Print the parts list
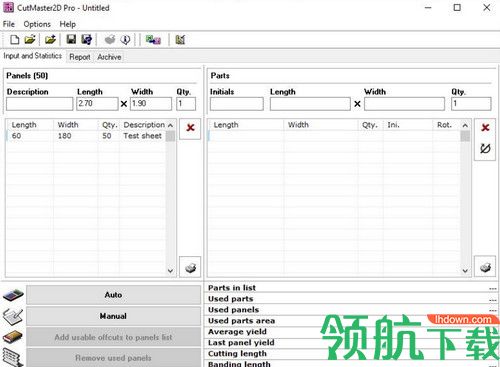Screen dimensions: 500x367 (x=485, y=267)
